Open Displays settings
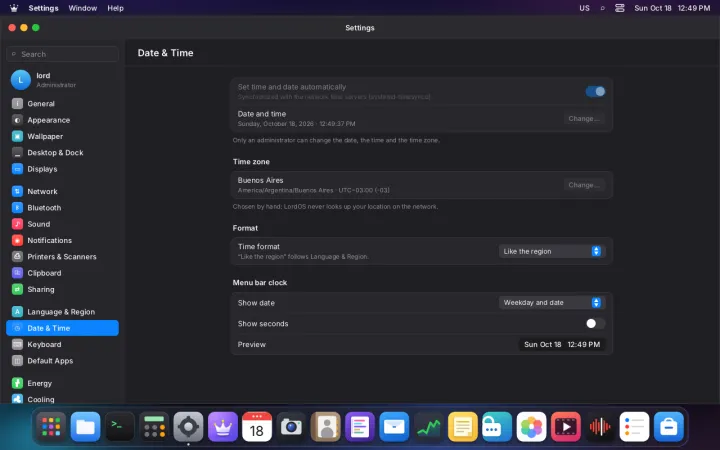Viewport: 720px width, 450px height. (62, 169)
